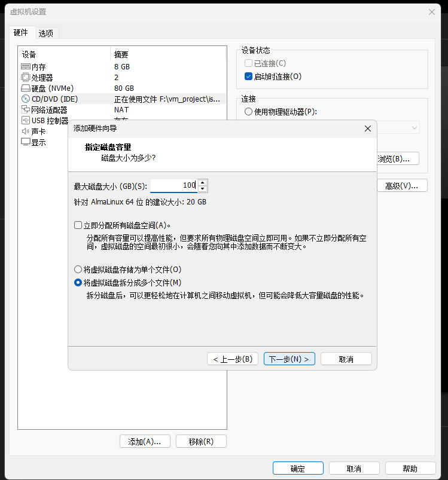Select the USB controller device icon
The width and height of the screenshot is (448, 480).
tap(26, 120)
